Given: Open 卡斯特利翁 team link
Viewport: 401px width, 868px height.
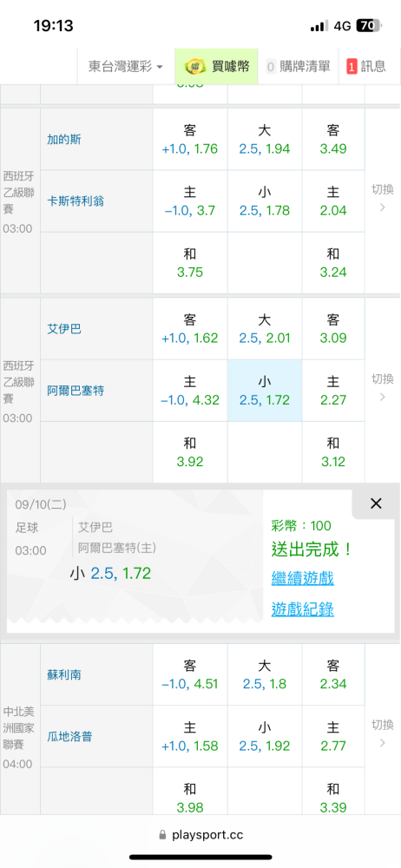Looking at the screenshot, I should tap(76, 201).
